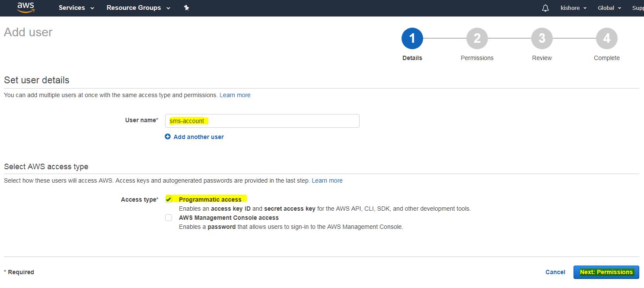
Task: Click Learn more under Select AWS access type
Action: pos(327,180)
